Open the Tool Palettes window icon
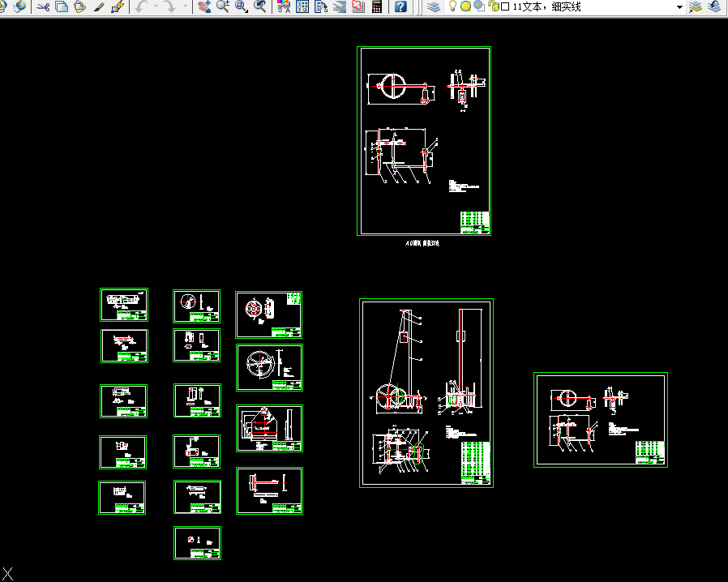The image size is (728, 582). coord(321,6)
